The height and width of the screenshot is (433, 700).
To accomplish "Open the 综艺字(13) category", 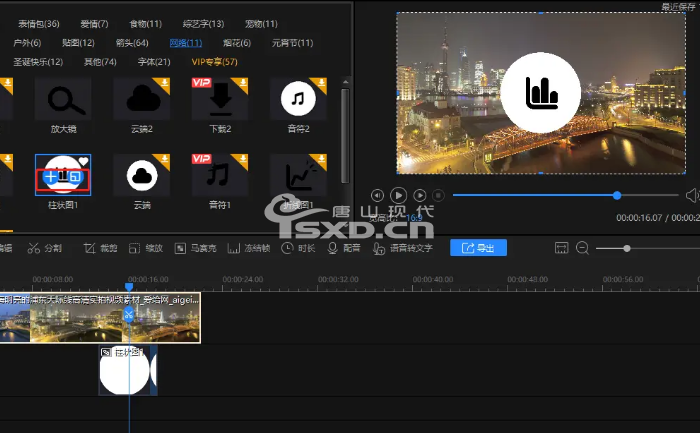I will 204,24.
